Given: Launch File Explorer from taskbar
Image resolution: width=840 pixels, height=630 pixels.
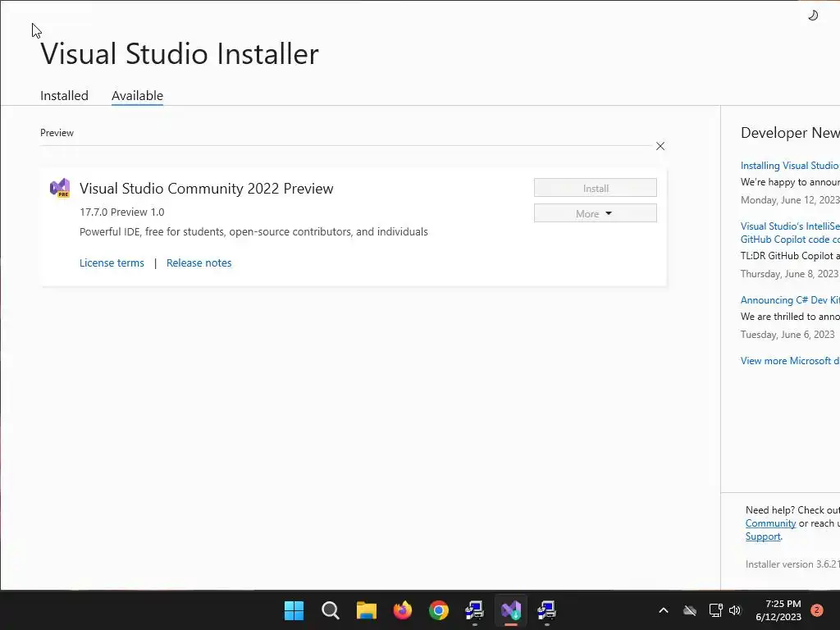Looking at the screenshot, I should pyautogui.click(x=367, y=610).
